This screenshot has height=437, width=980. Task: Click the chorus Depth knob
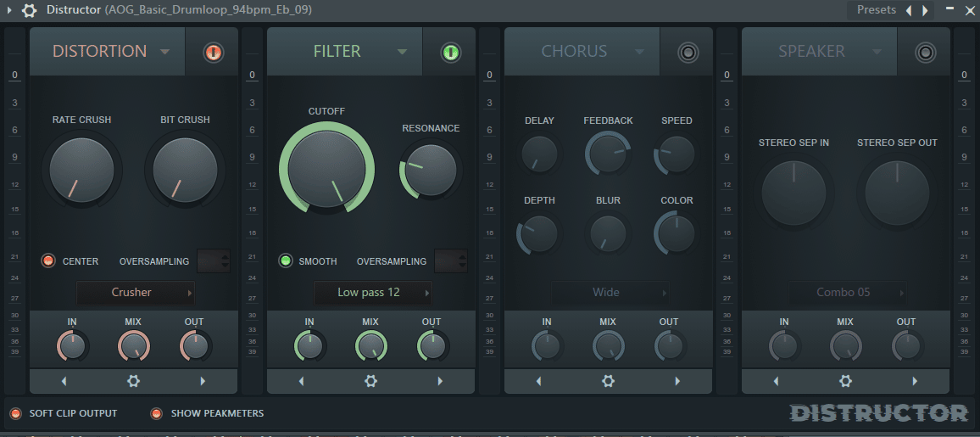pyautogui.click(x=539, y=233)
